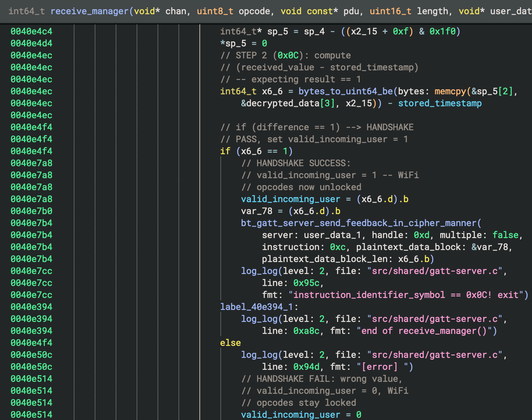Select the decrypted_data variable
The image size is (532, 420).
[283, 103]
